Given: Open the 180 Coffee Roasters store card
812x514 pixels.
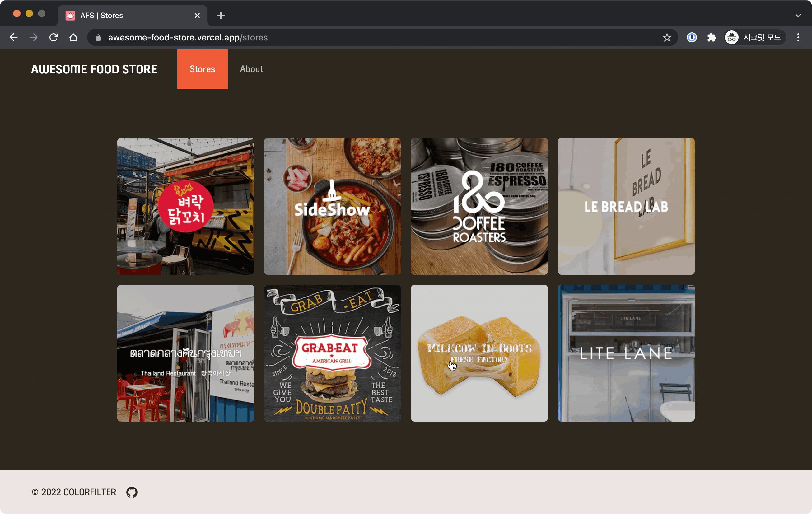Looking at the screenshot, I should point(479,206).
